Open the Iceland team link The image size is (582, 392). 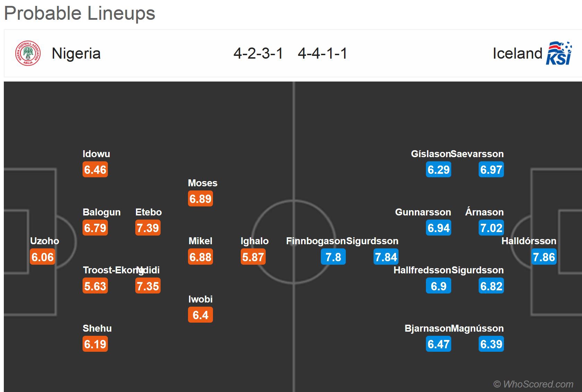coord(517,53)
